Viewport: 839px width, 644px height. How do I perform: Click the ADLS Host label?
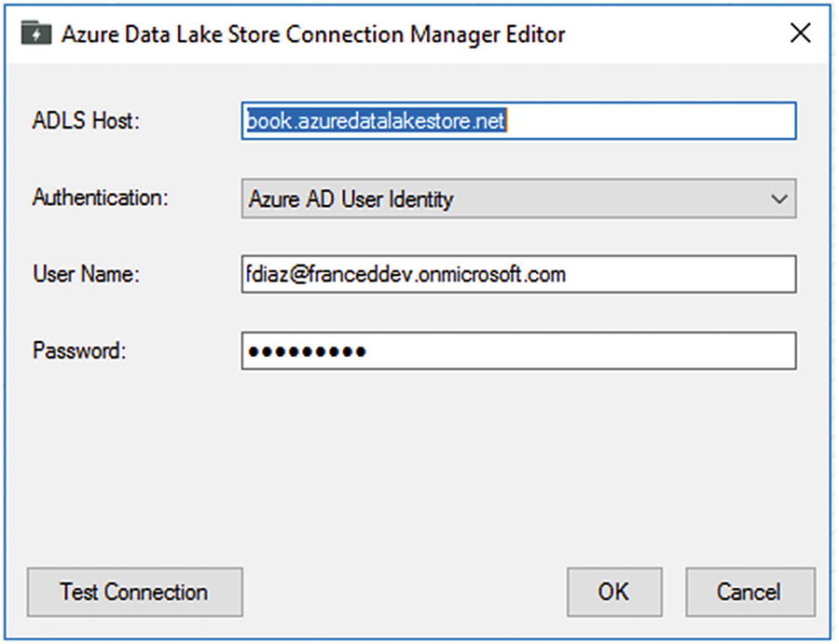(x=86, y=120)
